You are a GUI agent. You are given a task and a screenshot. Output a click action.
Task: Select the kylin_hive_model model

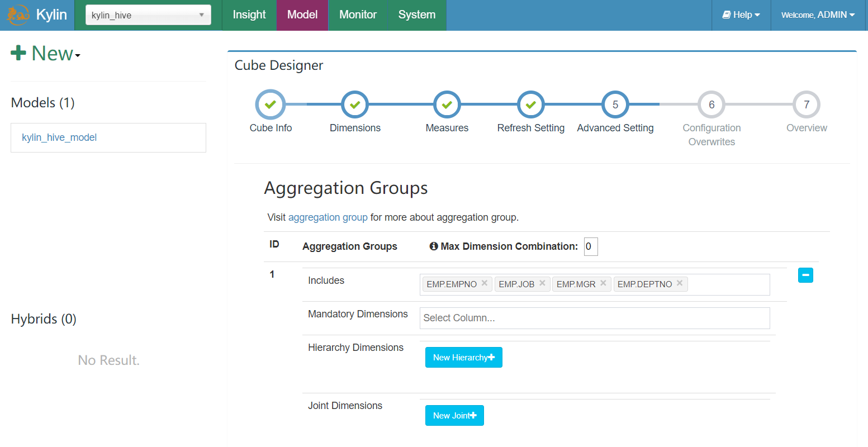[x=59, y=137]
